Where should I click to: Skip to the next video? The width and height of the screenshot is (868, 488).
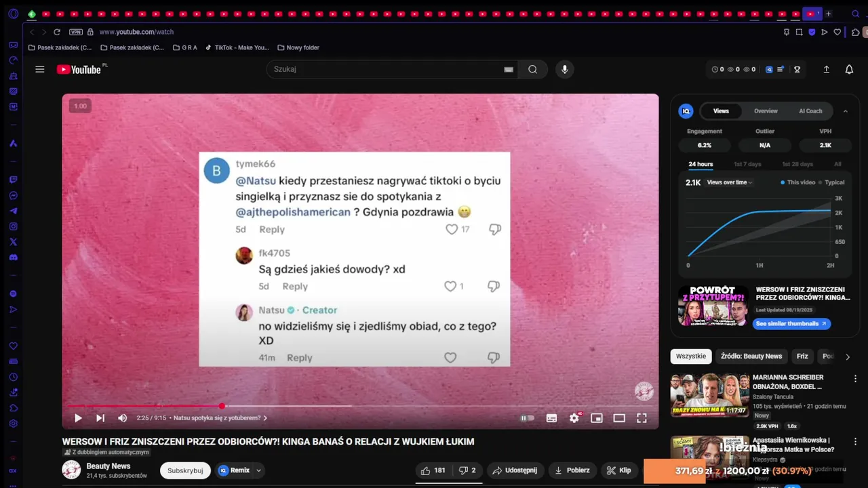[x=100, y=418]
